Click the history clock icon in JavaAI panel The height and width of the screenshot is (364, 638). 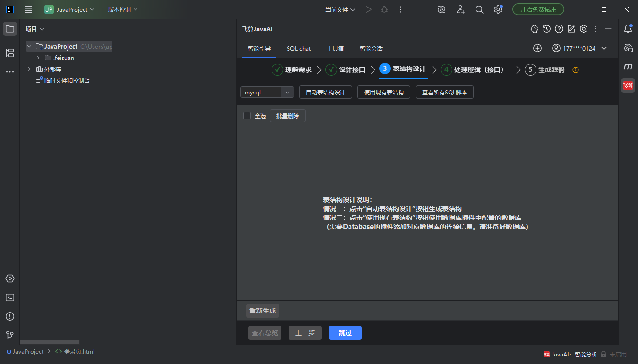(x=547, y=29)
